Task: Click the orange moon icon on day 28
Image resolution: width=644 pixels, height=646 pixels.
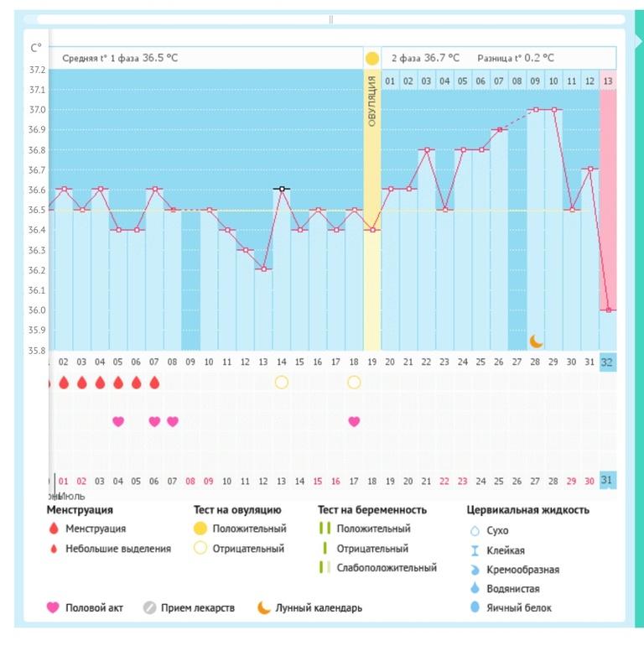Action: coord(536,341)
